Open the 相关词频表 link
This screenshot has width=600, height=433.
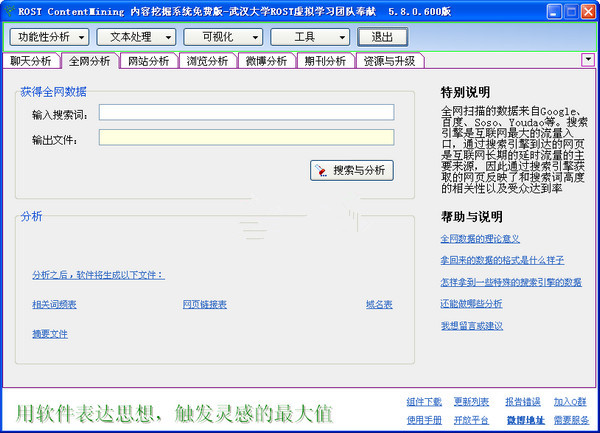pyautogui.click(x=54, y=304)
